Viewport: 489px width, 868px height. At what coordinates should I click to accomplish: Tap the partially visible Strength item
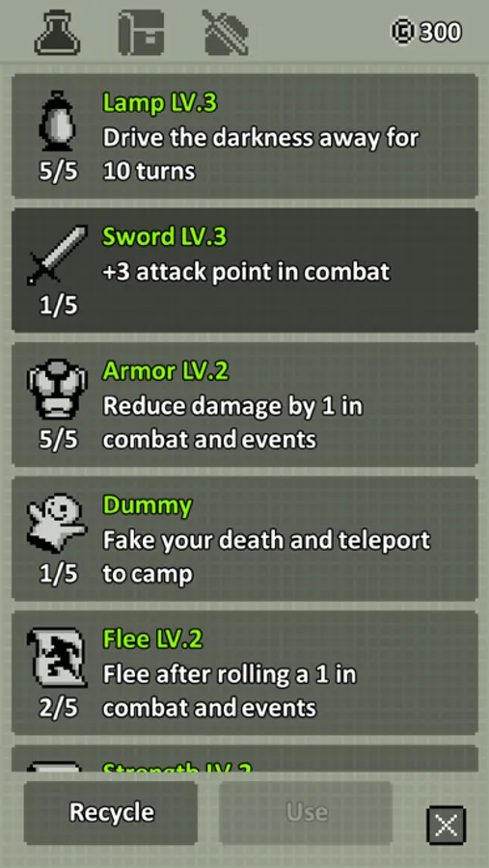coord(245,758)
